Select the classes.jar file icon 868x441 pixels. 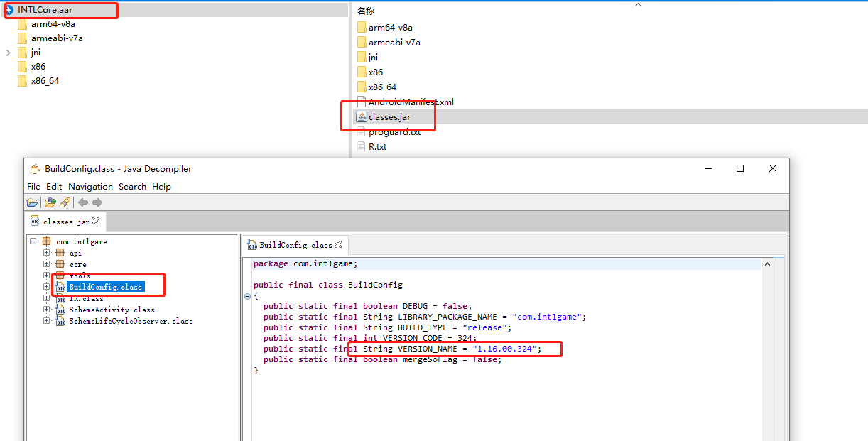click(x=362, y=116)
